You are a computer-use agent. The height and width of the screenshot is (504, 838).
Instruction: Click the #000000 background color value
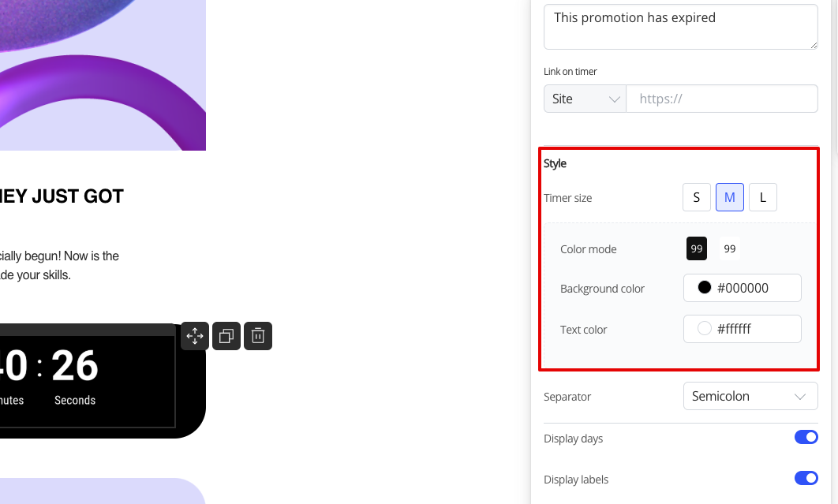tap(743, 288)
